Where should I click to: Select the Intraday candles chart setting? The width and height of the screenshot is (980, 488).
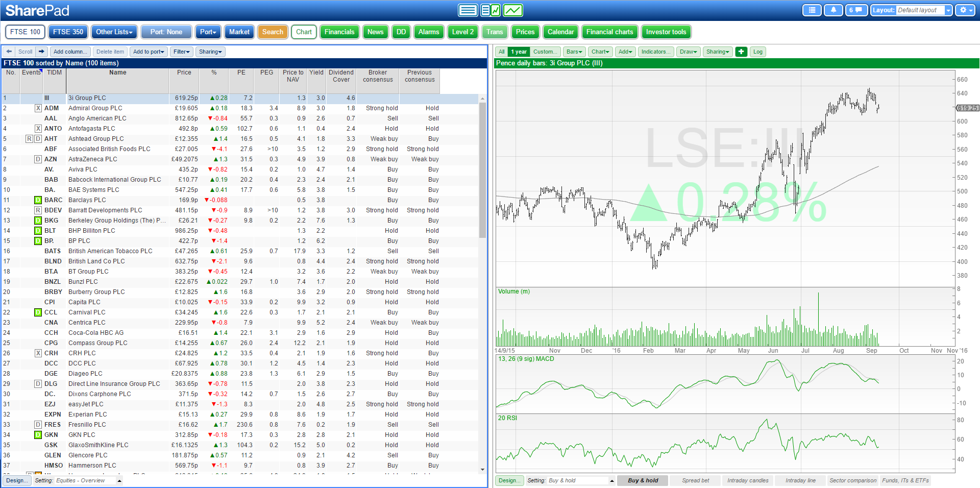[748, 480]
